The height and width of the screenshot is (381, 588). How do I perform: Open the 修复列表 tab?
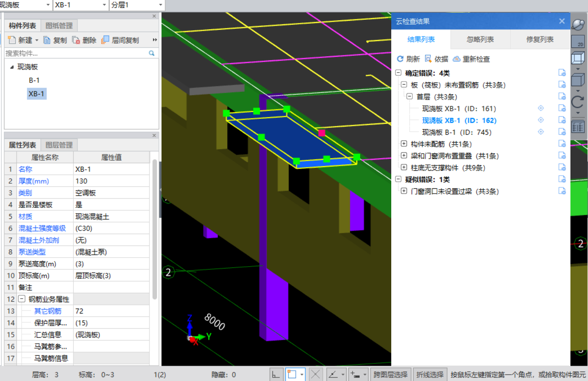[x=540, y=39]
